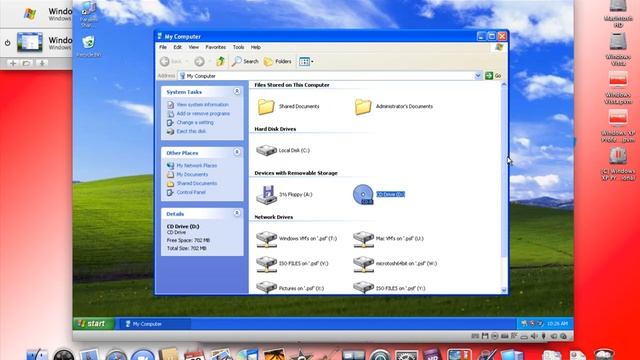Click Network Drives group header

point(273,217)
